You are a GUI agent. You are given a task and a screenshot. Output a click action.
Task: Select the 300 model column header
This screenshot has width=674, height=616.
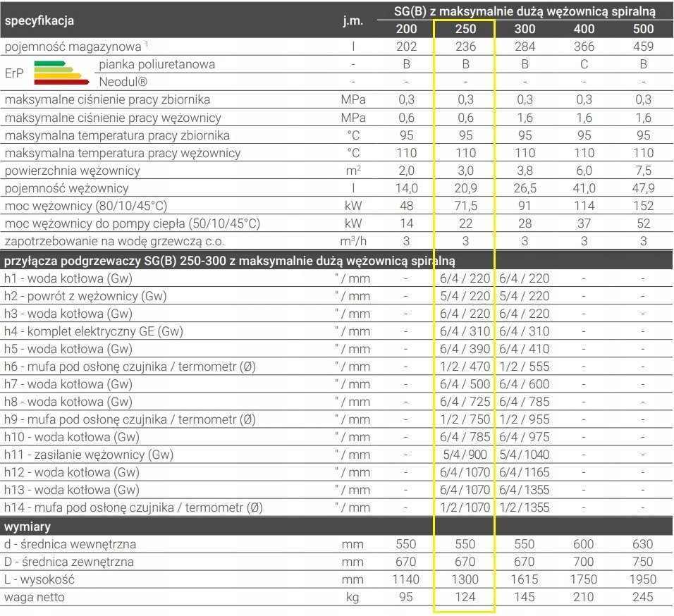[525, 29]
